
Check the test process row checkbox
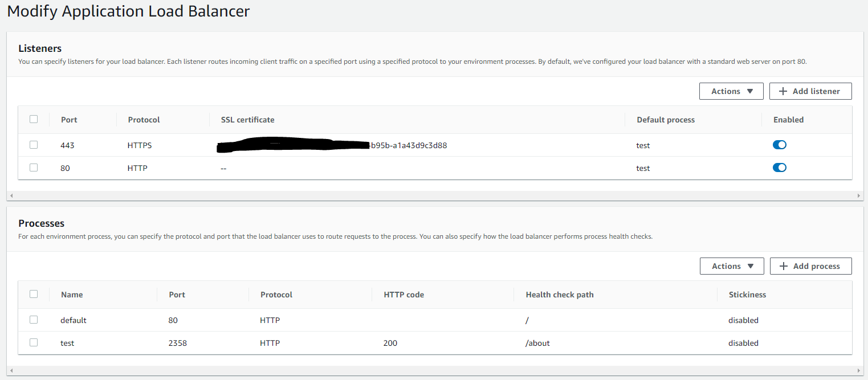34,342
